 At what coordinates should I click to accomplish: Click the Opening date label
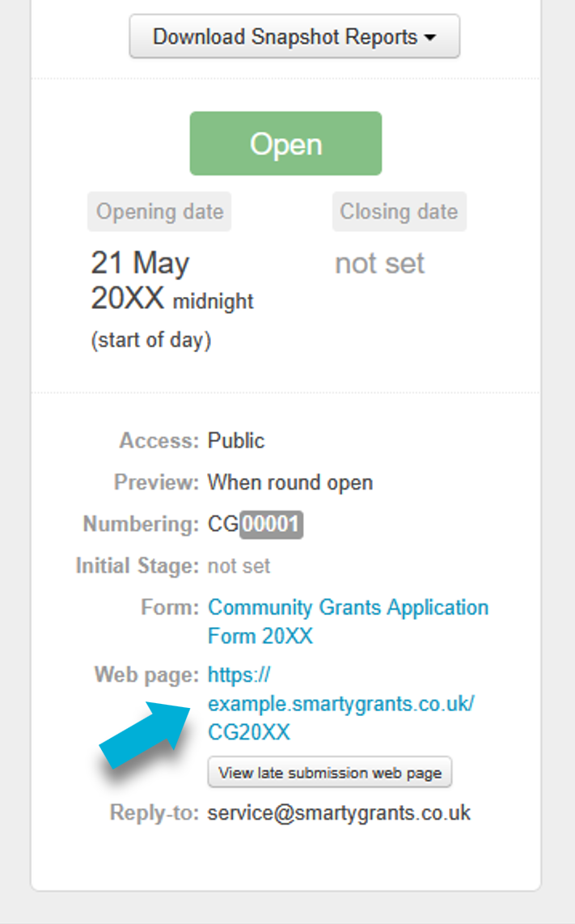pos(159,212)
